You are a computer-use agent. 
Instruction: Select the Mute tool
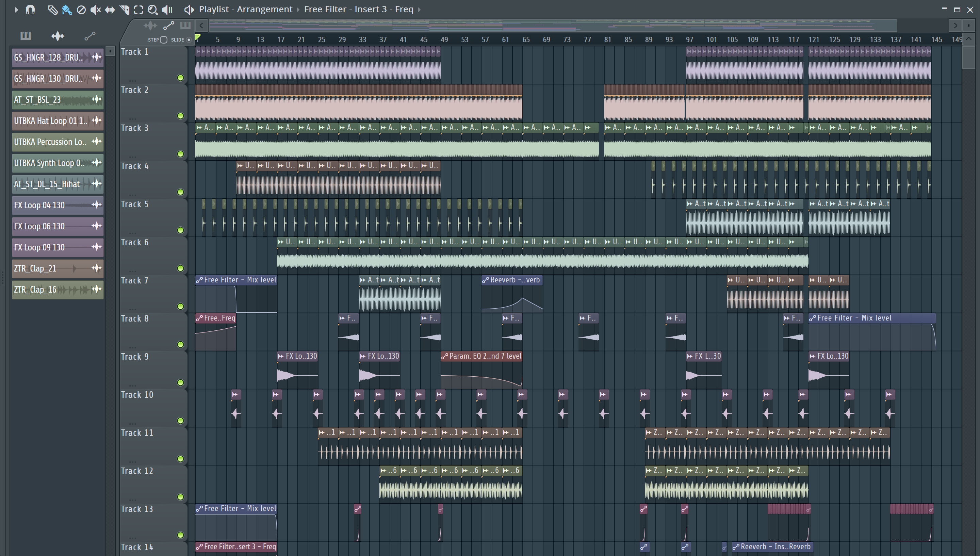click(x=95, y=10)
